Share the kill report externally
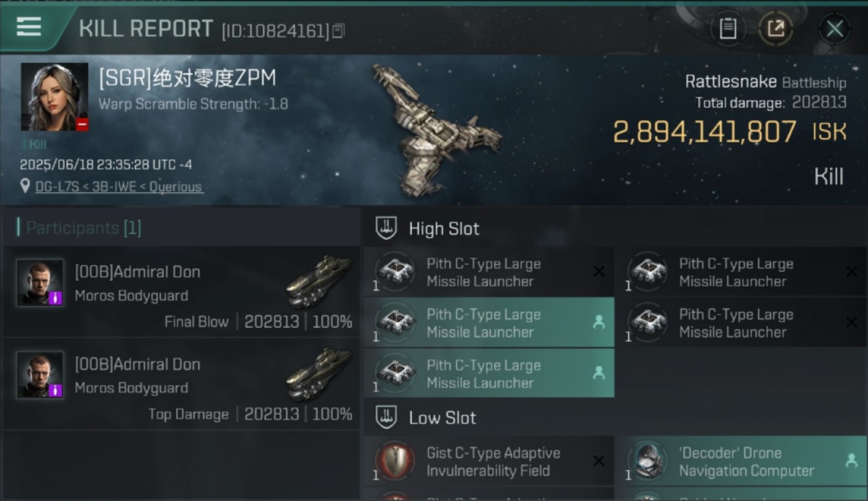This screenshot has height=501, width=868. (x=776, y=28)
